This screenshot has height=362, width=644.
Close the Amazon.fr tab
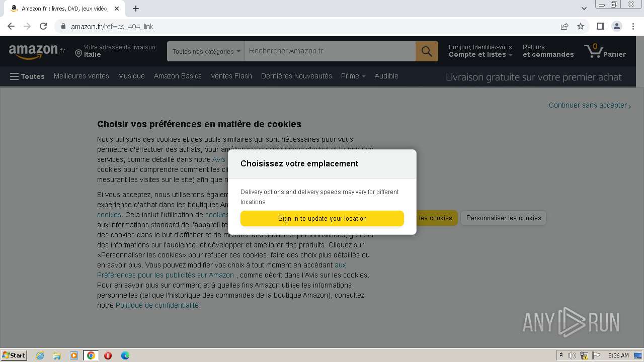(117, 9)
